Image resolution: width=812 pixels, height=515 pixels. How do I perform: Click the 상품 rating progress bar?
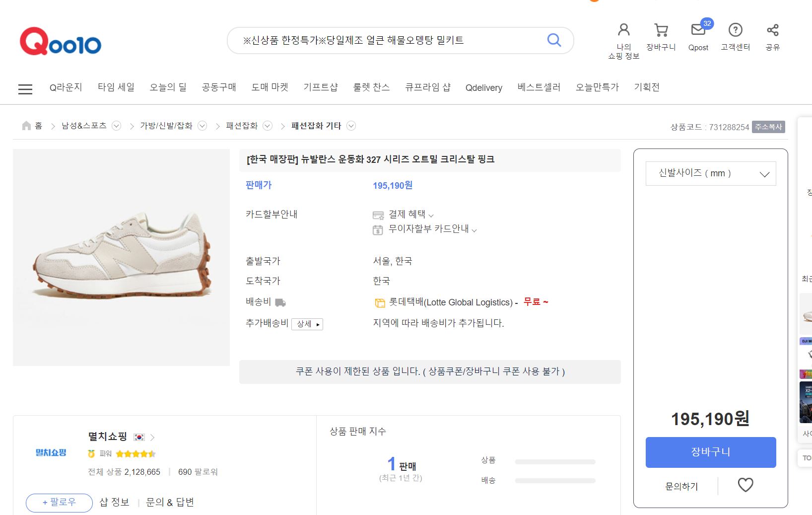(555, 462)
